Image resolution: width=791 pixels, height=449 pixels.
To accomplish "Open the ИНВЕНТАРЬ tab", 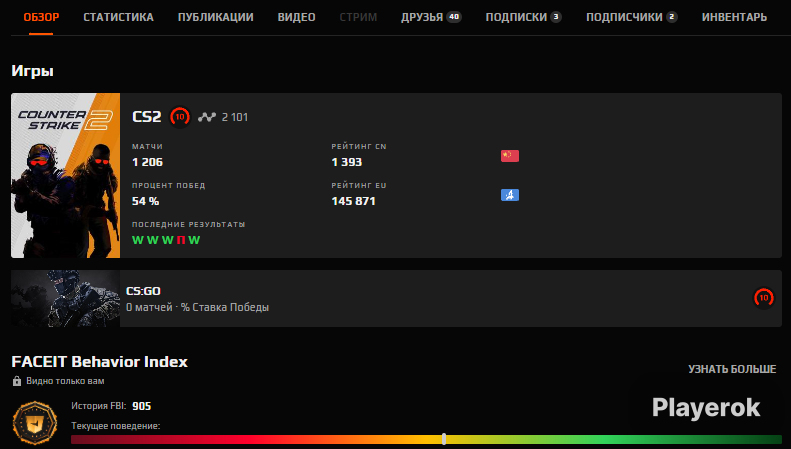I will 734,17.
